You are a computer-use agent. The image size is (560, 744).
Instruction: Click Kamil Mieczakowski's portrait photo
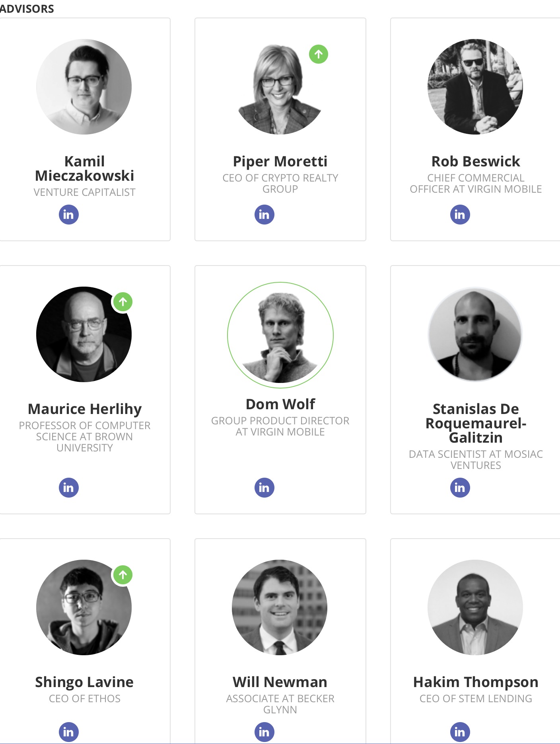[x=84, y=87]
